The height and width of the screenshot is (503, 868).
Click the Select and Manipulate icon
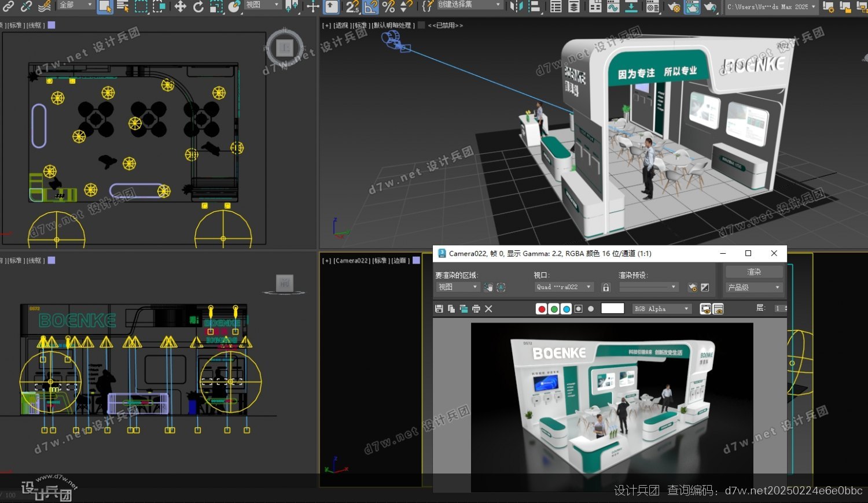(x=313, y=6)
